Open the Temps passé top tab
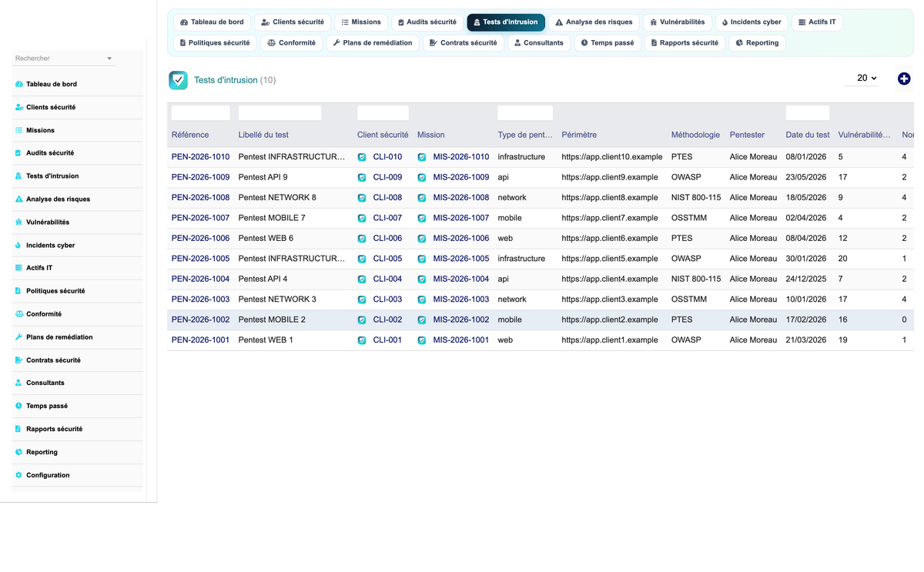924x572 pixels. coord(608,43)
